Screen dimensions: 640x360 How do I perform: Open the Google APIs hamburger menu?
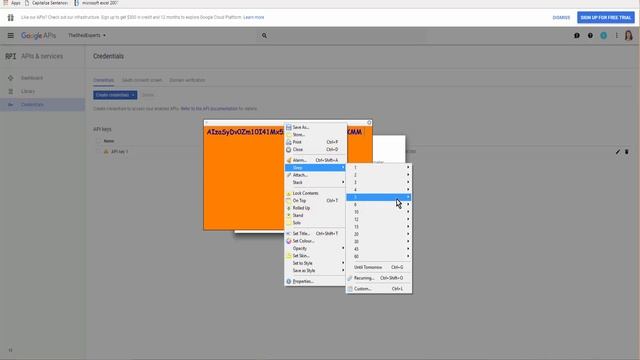coord(11,36)
